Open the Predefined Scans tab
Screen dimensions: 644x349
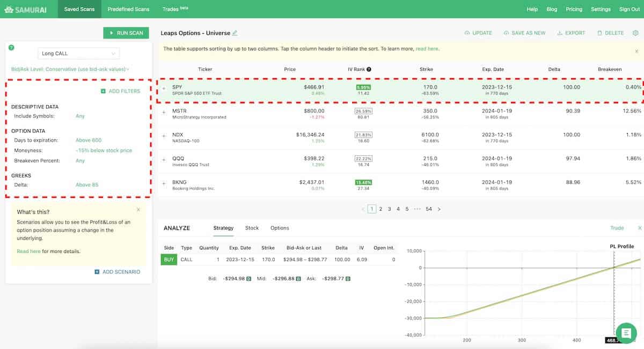click(128, 9)
